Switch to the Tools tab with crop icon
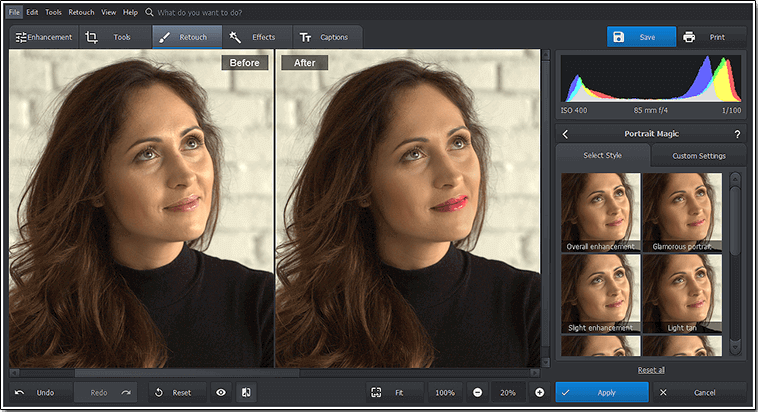 tap(116, 37)
